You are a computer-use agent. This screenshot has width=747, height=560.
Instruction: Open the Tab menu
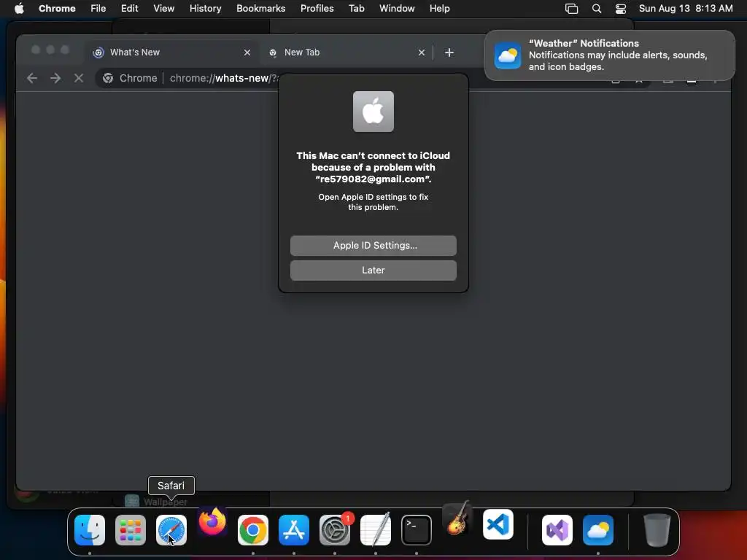coord(356,9)
